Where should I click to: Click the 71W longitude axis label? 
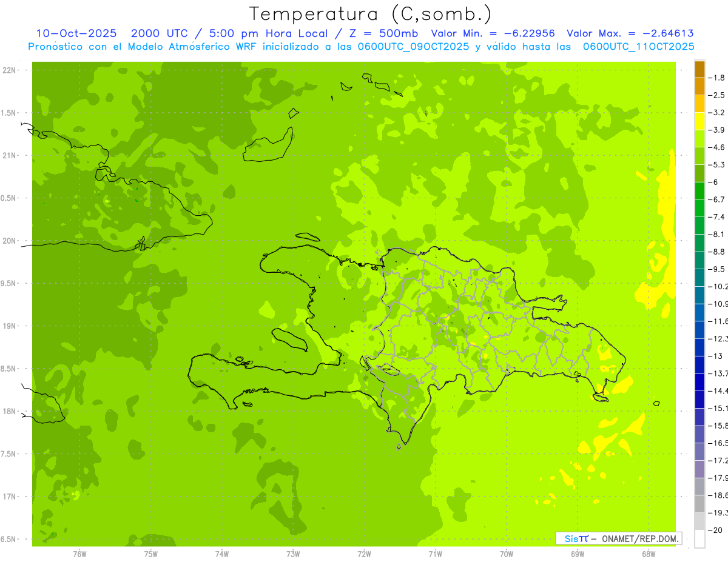[435, 554]
